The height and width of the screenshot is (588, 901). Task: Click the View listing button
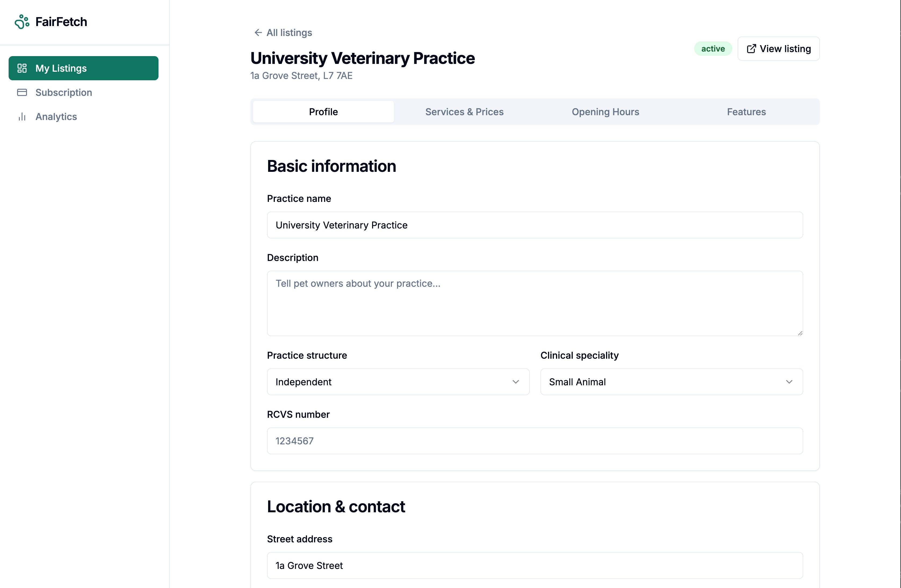click(778, 48)
